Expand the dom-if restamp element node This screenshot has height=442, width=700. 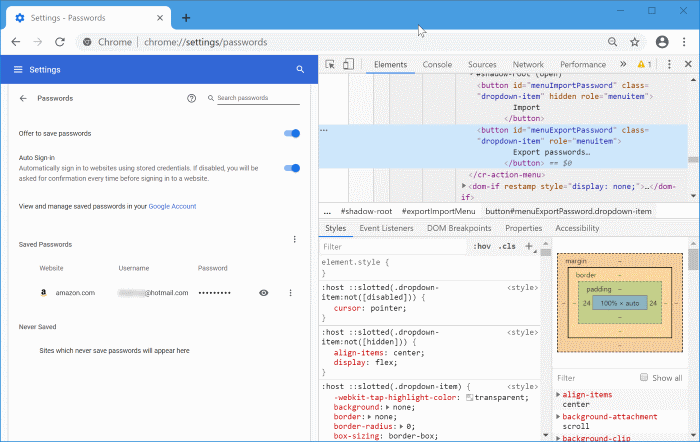point(464,186)
